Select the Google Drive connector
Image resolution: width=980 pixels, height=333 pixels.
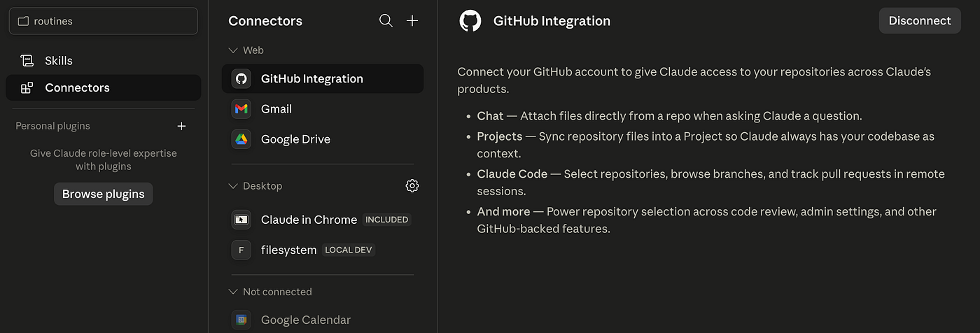pos(323,139)
